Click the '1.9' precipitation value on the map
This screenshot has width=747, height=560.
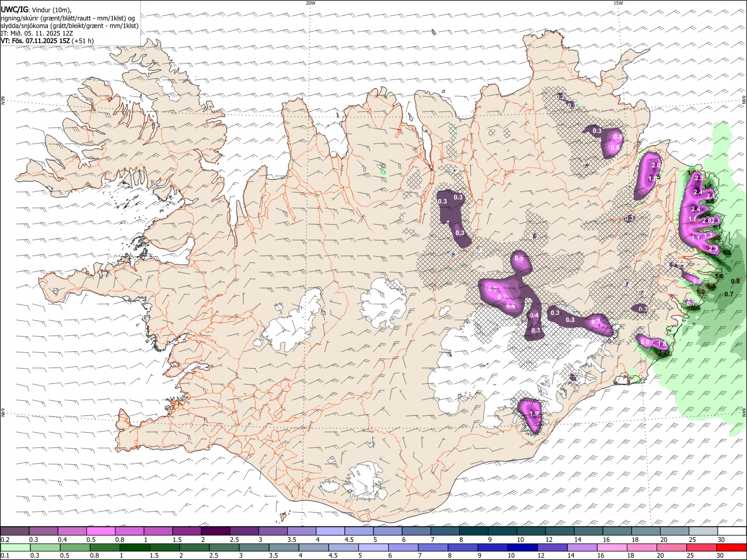point(533,414)
